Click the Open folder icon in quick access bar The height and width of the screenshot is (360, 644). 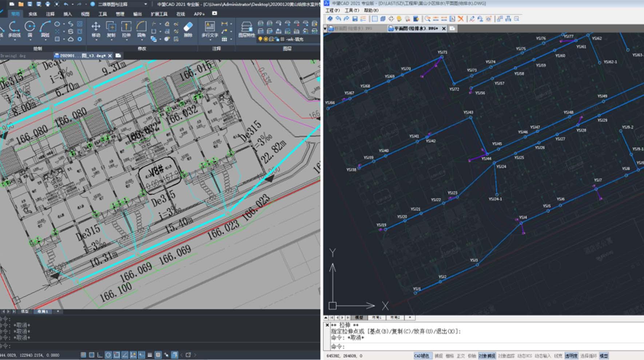[21, 4]
